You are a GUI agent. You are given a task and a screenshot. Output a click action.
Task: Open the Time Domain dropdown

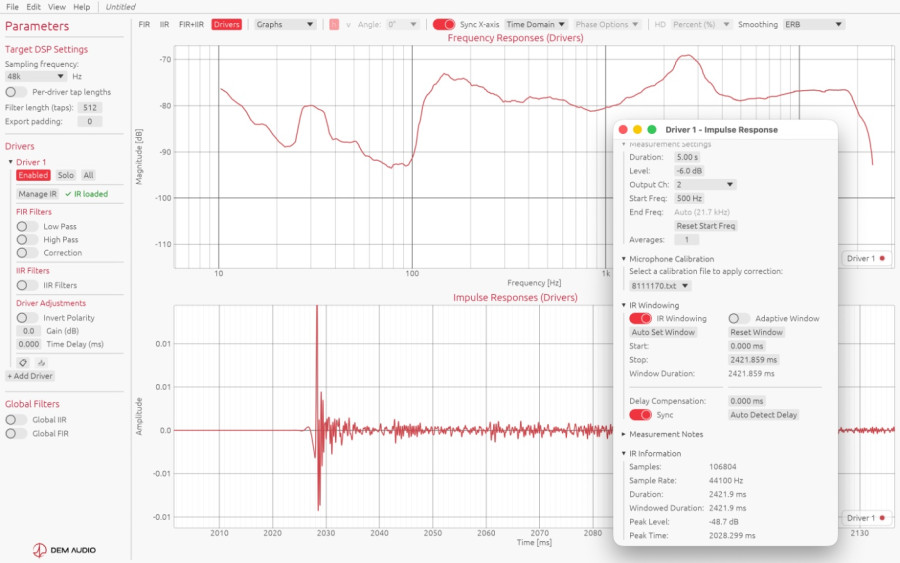[536, 24]
